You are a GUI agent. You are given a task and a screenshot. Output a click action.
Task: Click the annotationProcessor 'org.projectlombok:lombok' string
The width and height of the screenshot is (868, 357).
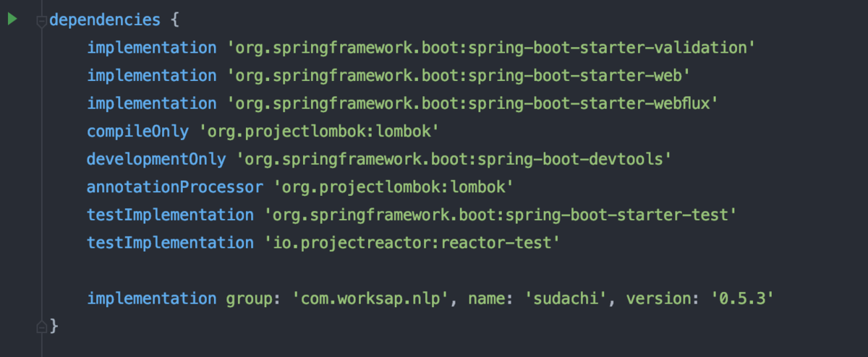(394, 187)
